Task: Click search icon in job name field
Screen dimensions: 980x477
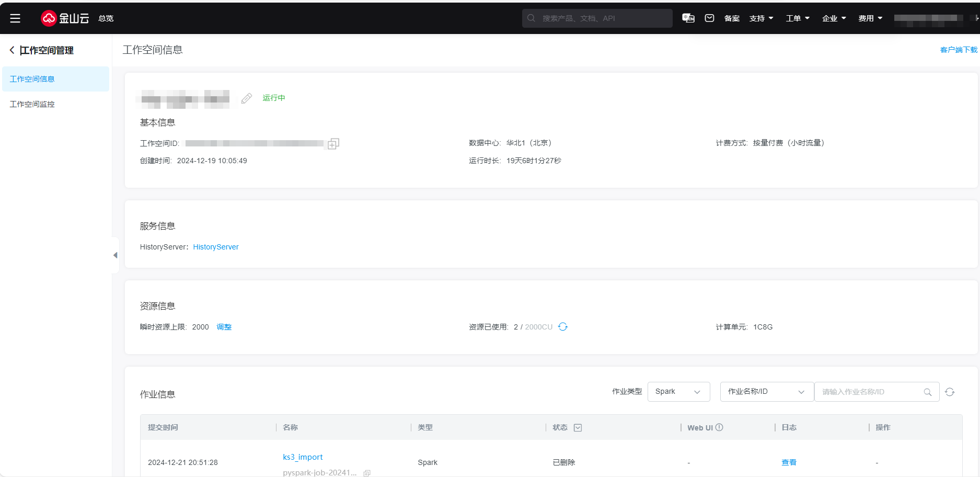Action: pos(928,392)
